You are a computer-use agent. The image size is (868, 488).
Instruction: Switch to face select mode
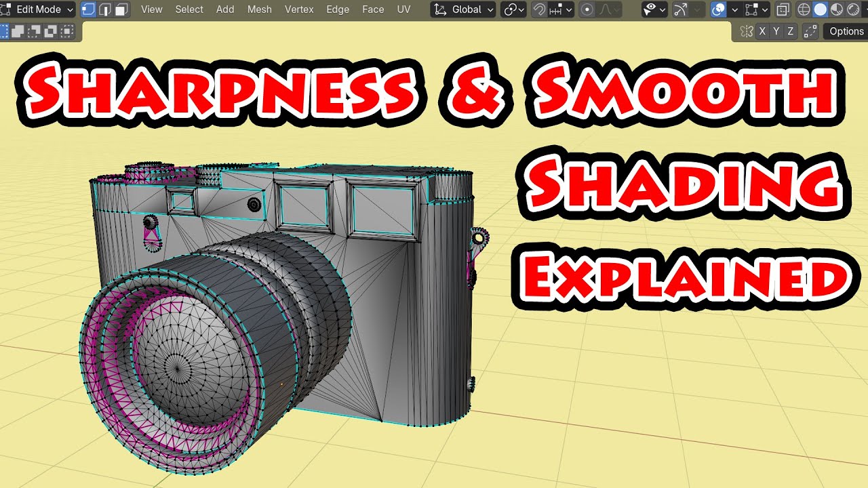[x=121, y=9]
